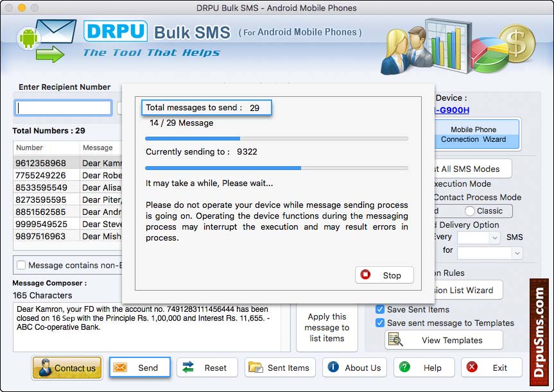Screen dimensions: 554x392
Task: Open View Templates
Action: pos(444,340)
